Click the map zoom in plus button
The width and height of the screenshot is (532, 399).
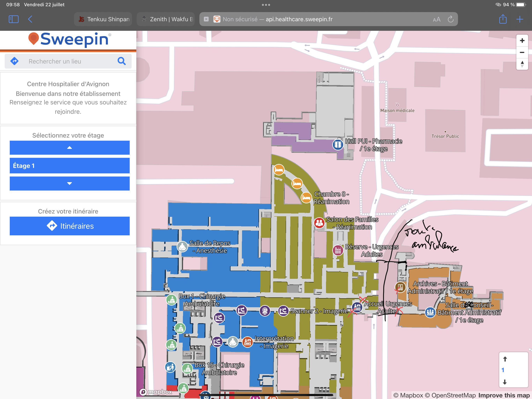coord(522,41)
